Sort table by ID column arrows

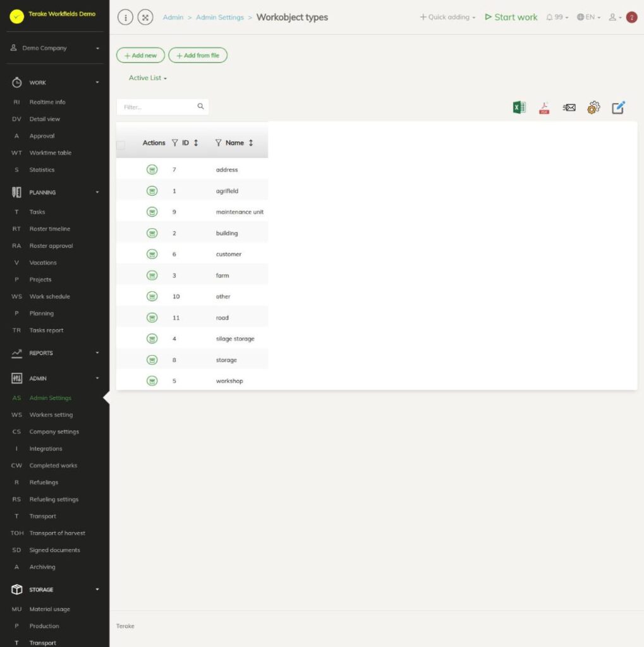pos(196,143)
